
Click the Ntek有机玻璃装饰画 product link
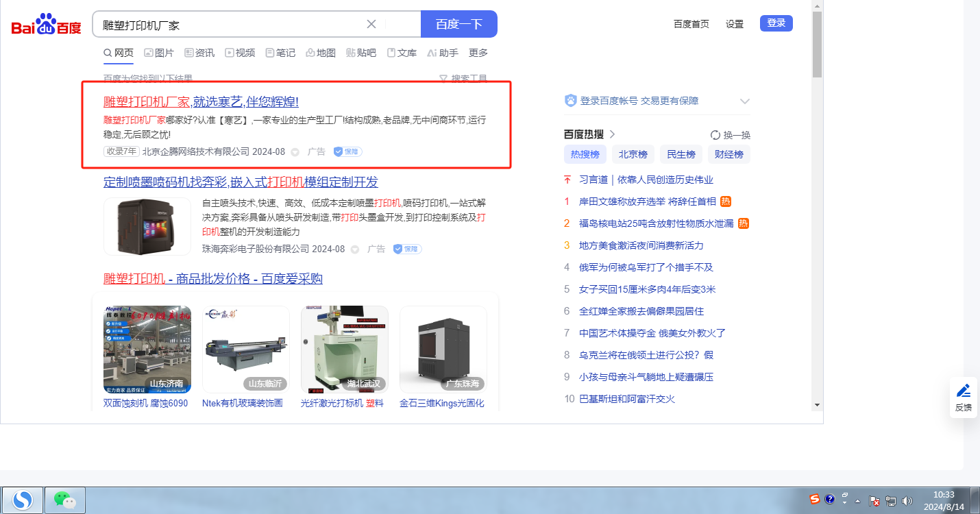coord(243,404)
